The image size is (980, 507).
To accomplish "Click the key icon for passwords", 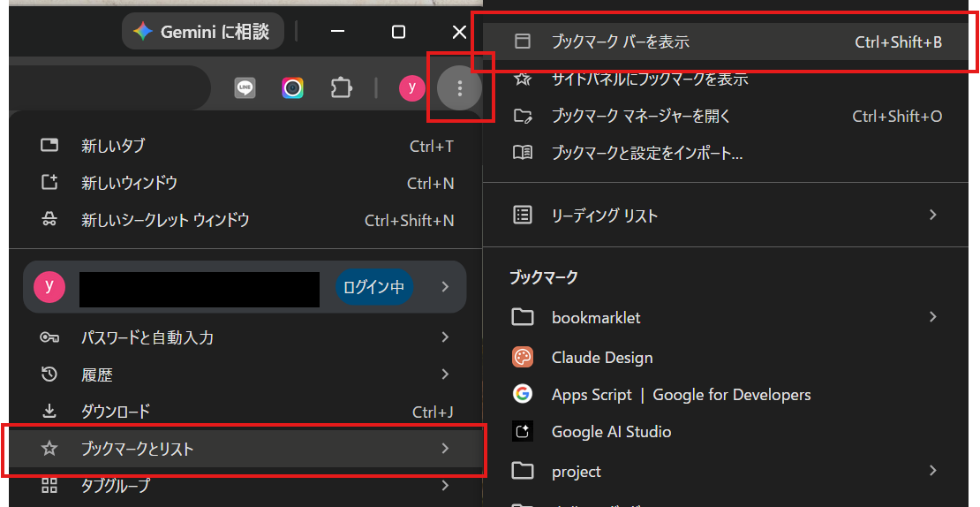I will (49, 337).
